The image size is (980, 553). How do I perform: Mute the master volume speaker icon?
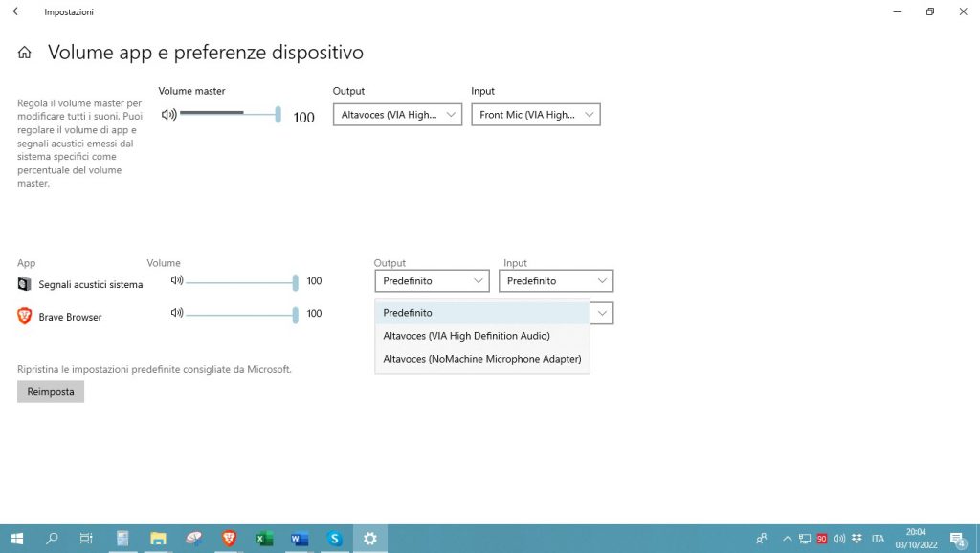[x=168, y=115]
